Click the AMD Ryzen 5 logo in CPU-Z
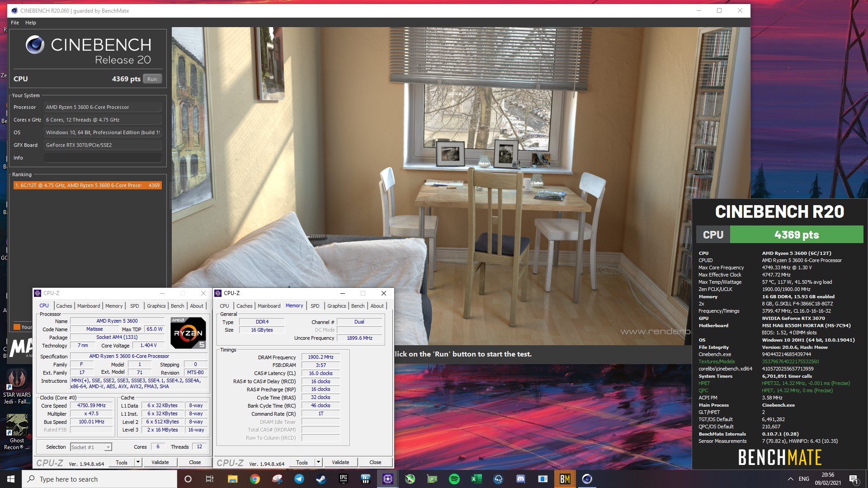Image resolution: width=868 pixels, height=488 pixels. tap(188, 333)
